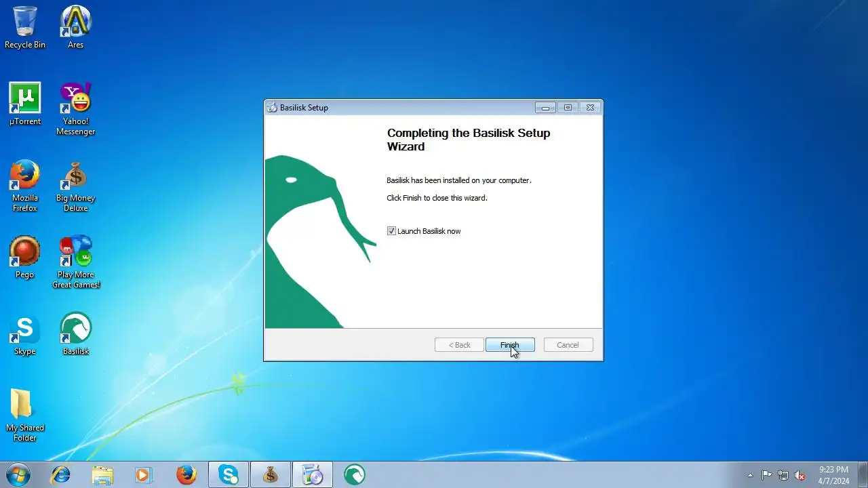Select the Mozilla Firefox desktop shortcut
868x488 pixels.
(x=25, y=186)
